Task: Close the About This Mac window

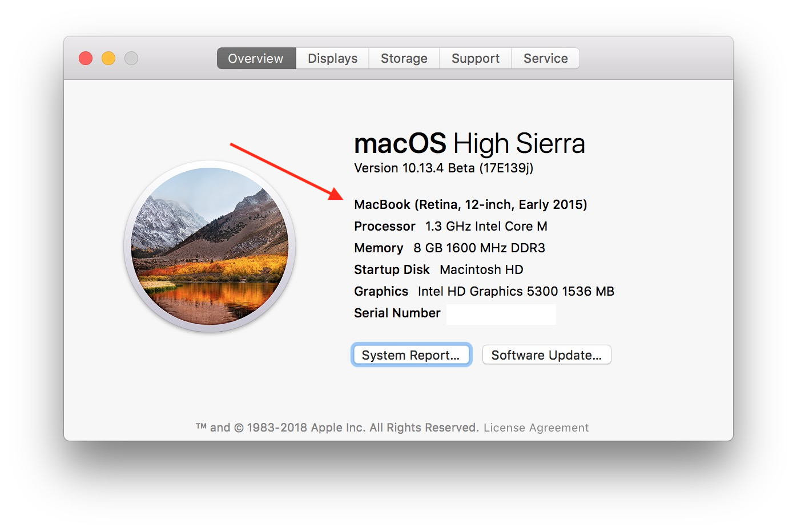Action: [86, 58]
